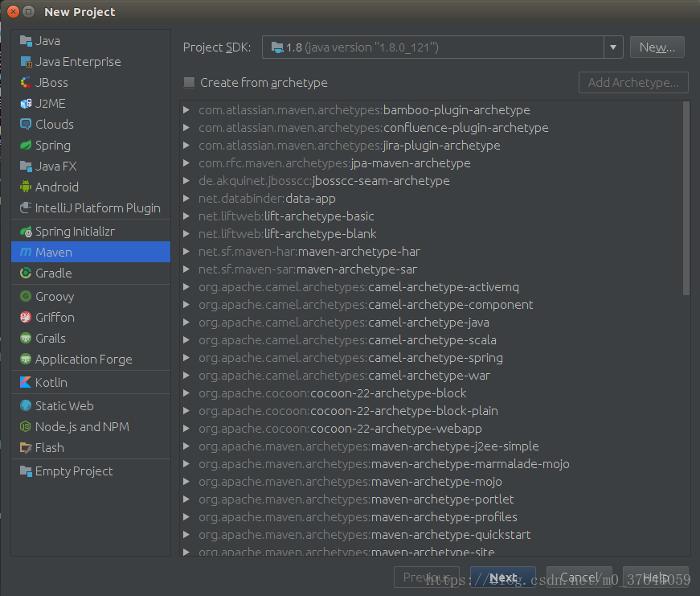Select maven-archetype-portlet row

click(x=432, y=499)
